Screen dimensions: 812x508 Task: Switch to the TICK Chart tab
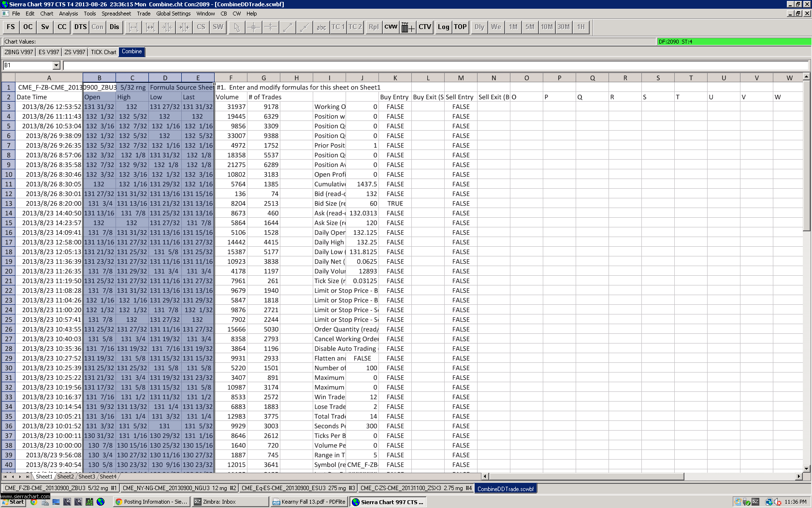pos(103,52)
